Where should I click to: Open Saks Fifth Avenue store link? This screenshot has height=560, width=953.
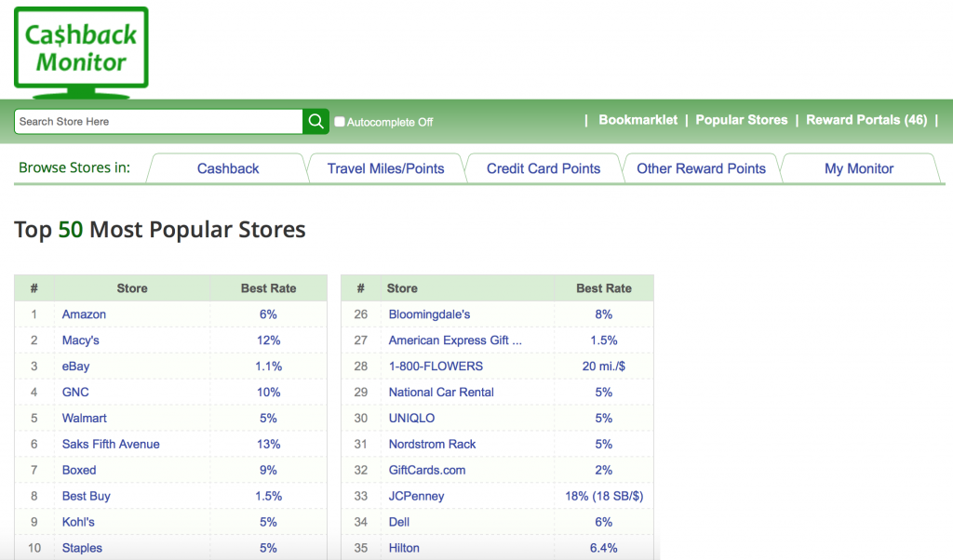click(x=111, y=444)
